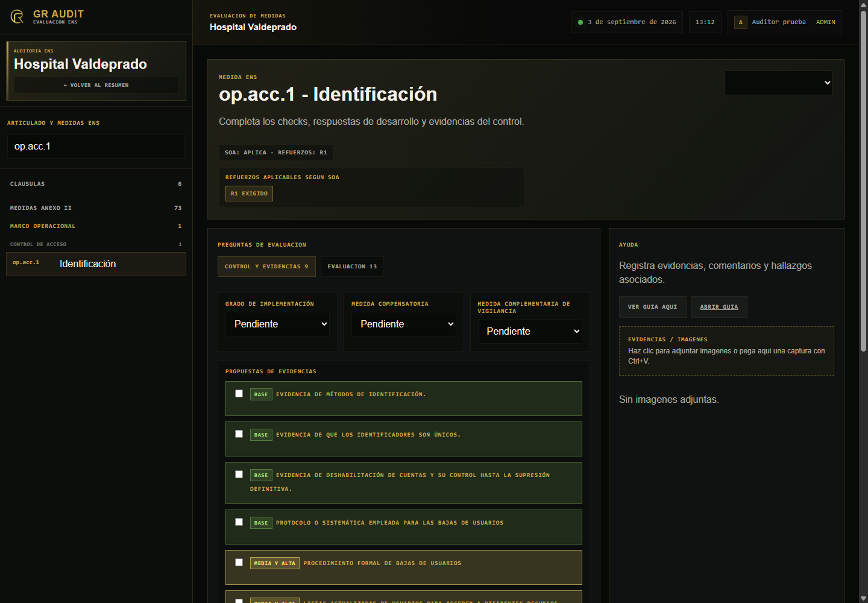Click Ver Guia Aqui button

point(653,307)
